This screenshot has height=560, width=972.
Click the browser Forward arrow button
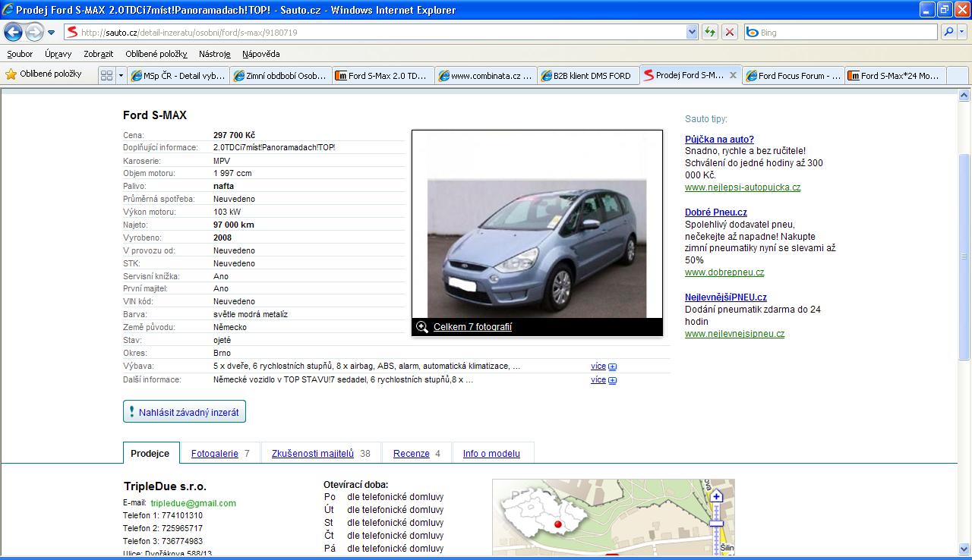click(x=34, y=32)
